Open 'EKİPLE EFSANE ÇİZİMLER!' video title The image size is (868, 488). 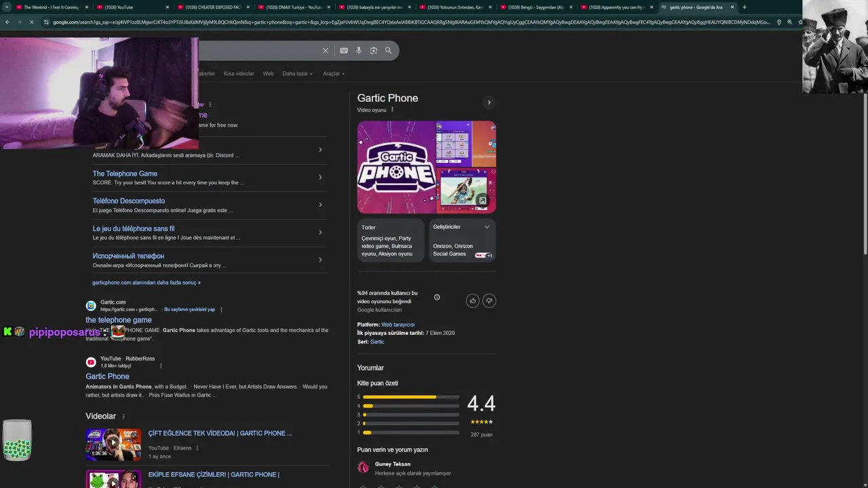tap(214, 474)
